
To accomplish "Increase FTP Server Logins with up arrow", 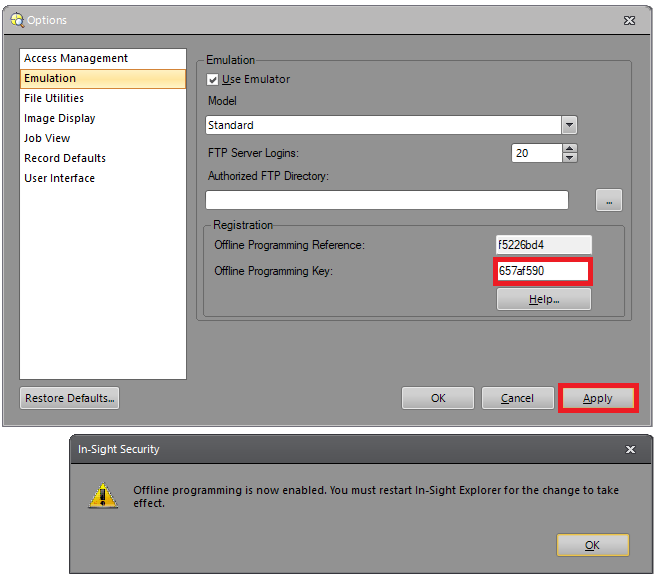I will pyautogui.click(x=570, y=149).
